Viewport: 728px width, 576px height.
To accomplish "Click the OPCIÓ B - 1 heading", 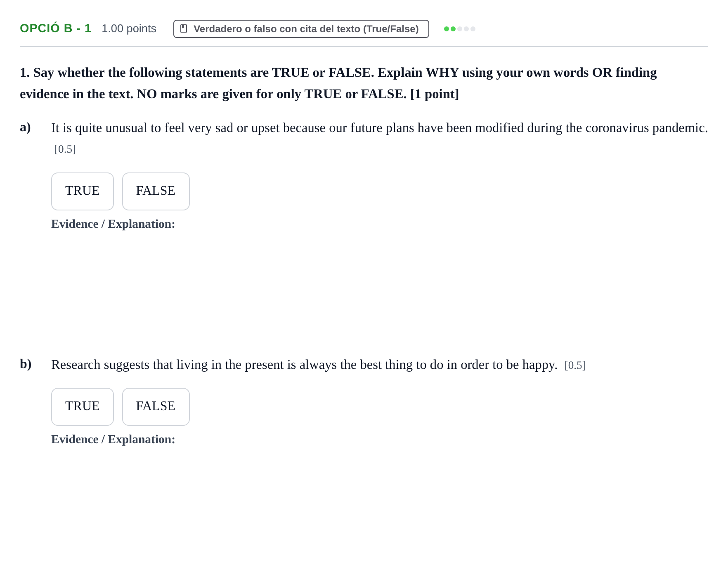I will pyautogui.click(x=55, y=28).
